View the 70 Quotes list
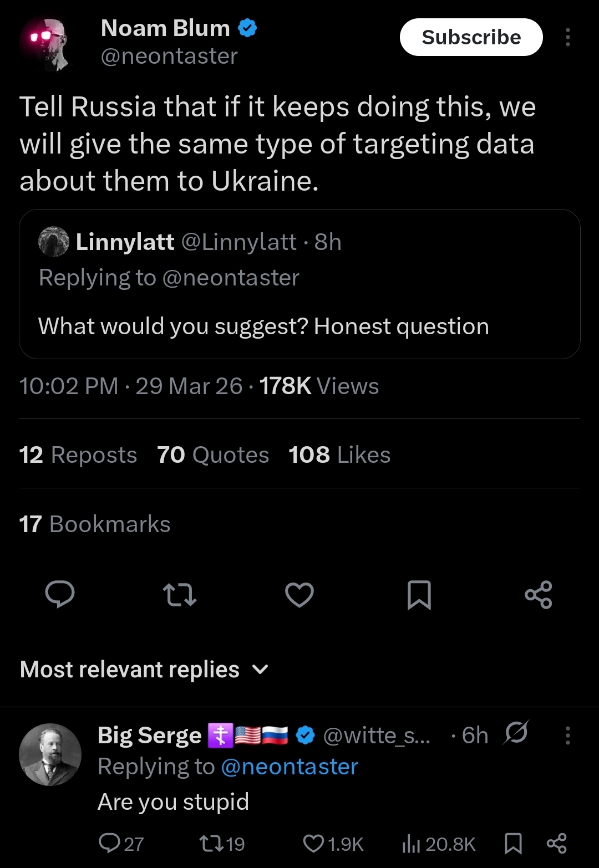This screenshot has width=599, height=868. click(x=213, y=455)
